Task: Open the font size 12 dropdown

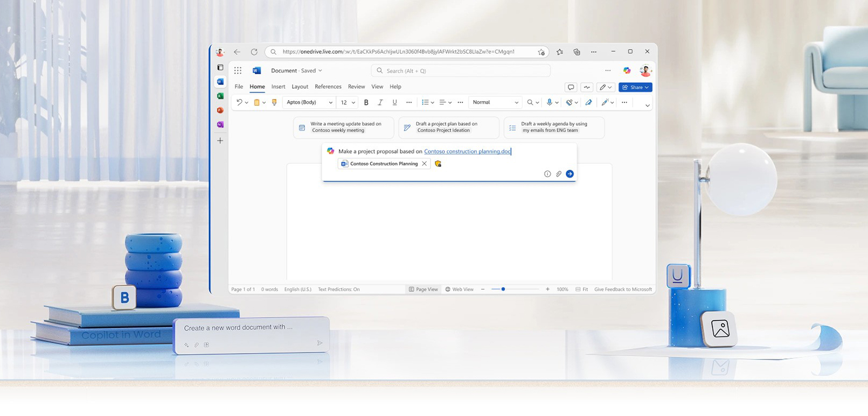Action: [x=348, y=102]
